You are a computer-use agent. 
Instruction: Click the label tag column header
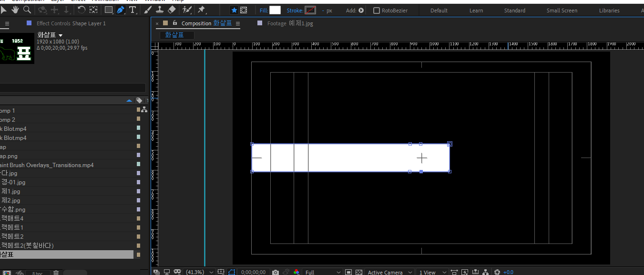click(139, 100)
